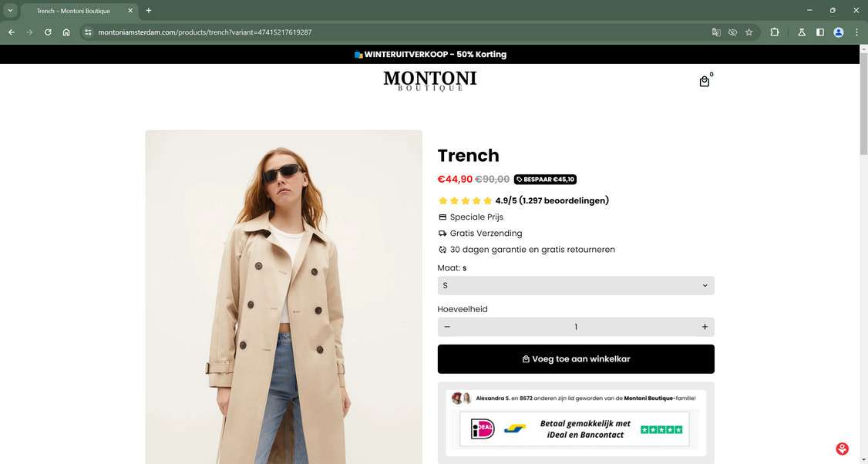Image resolution: width=868 pixels, height=464 pixels.
Task: Open the Maat size dropdown showing S
Action: click(575, 285)
